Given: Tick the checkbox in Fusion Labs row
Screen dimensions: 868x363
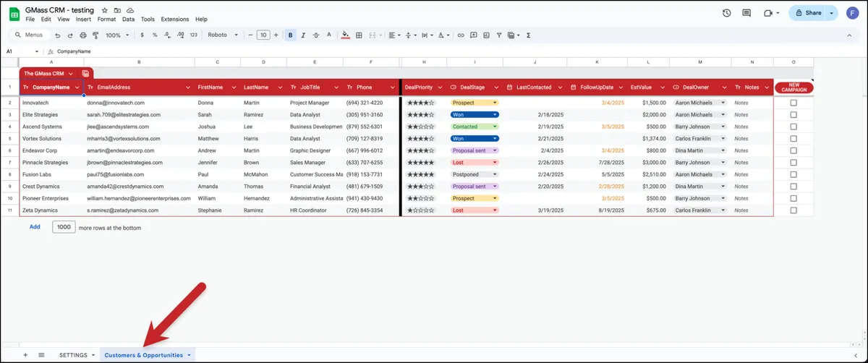Looking at the screenshot, I should [793, 174].
